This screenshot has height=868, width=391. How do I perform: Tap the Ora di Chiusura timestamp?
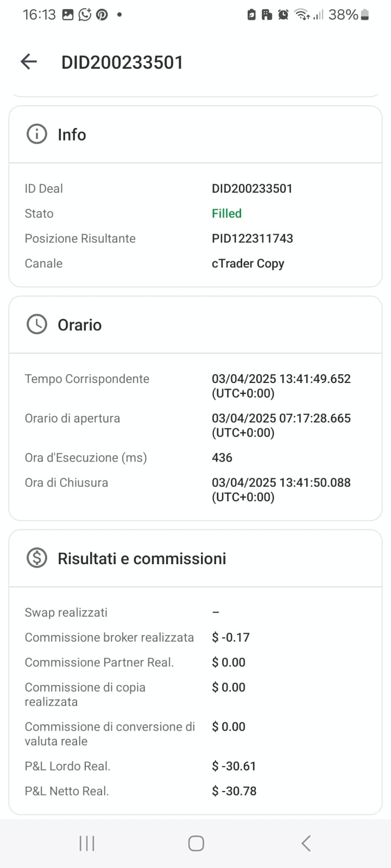coord(281,489)
